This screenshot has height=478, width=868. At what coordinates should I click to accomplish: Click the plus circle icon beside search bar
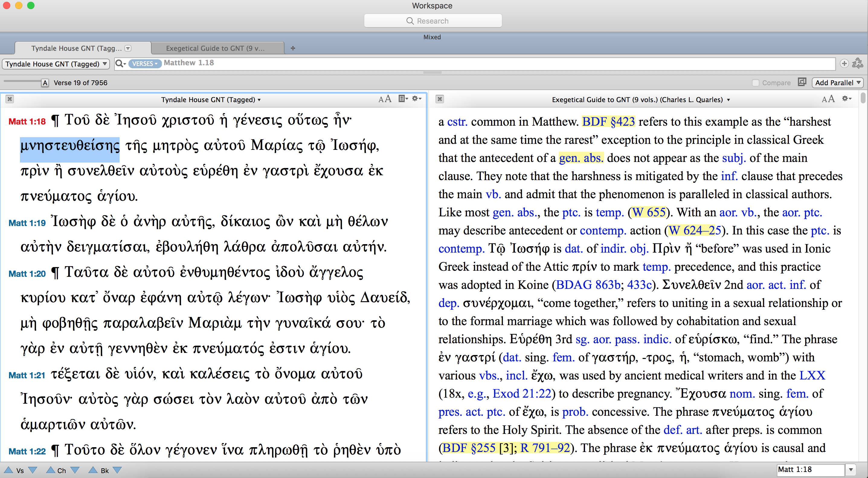(844, 63)
